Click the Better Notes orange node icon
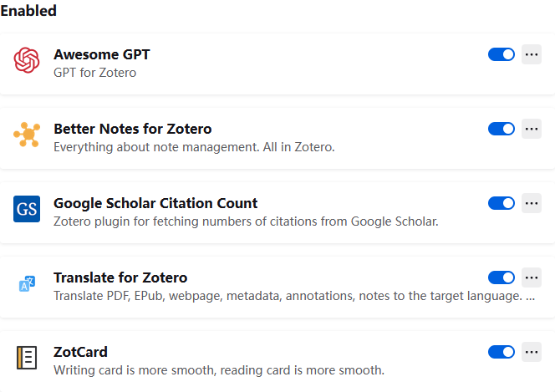Screen dimensions: 555x392 [x=27, y=135]
